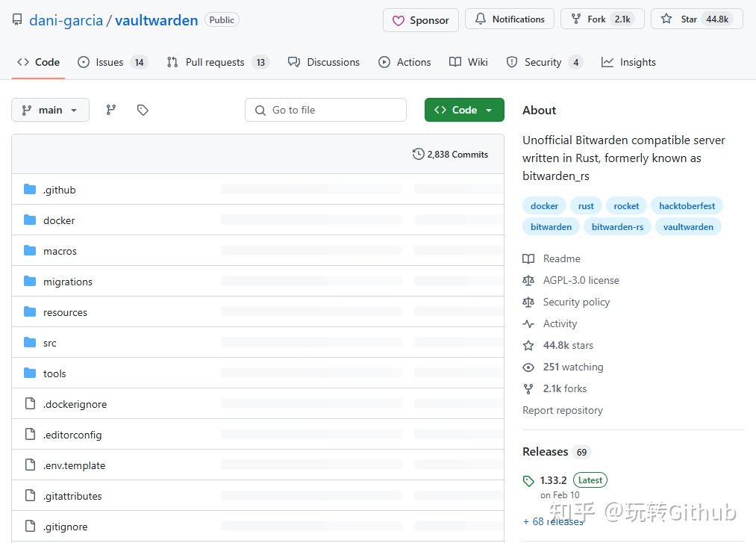Click the eye icon beside 251 watching
Screen dimensions: 756x543
click(x=528, y=367)
